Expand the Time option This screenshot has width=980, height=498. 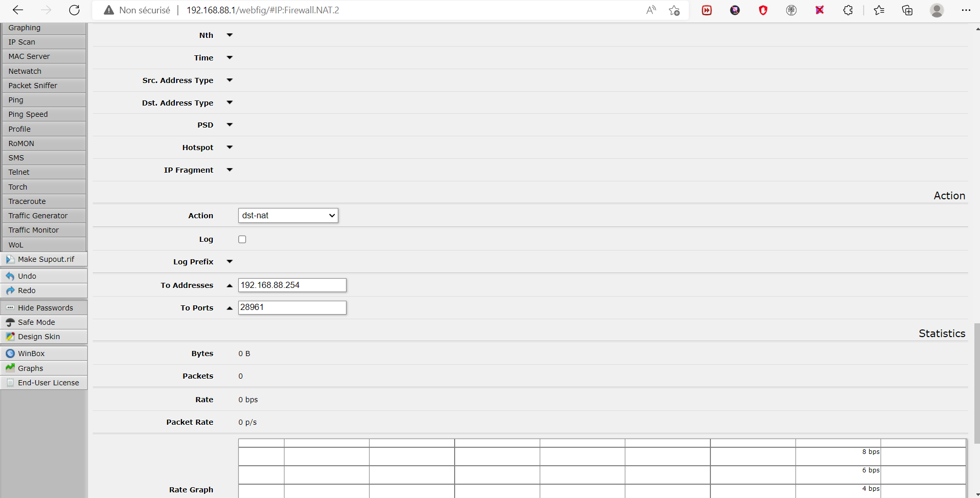pyautogui.click(x=230, y=58)
